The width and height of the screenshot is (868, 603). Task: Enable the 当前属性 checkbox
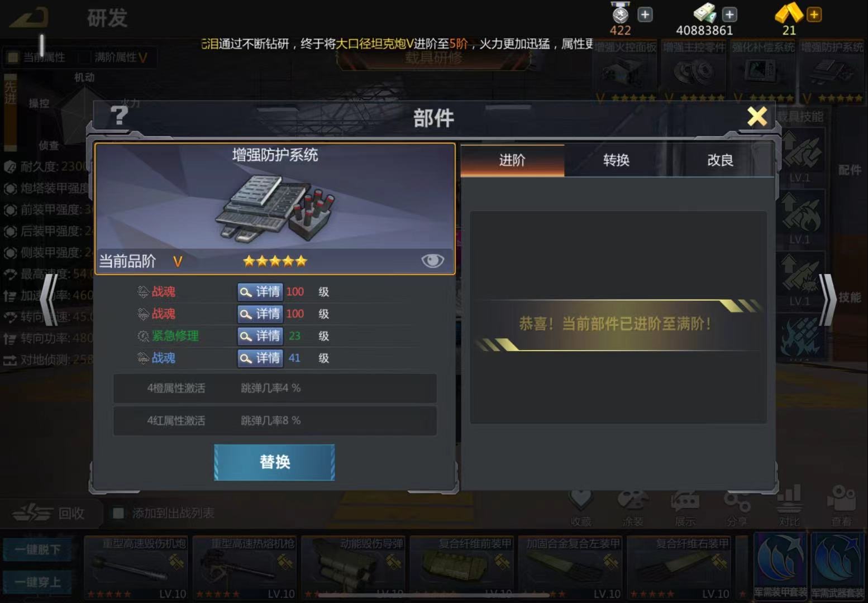[12, 57]
